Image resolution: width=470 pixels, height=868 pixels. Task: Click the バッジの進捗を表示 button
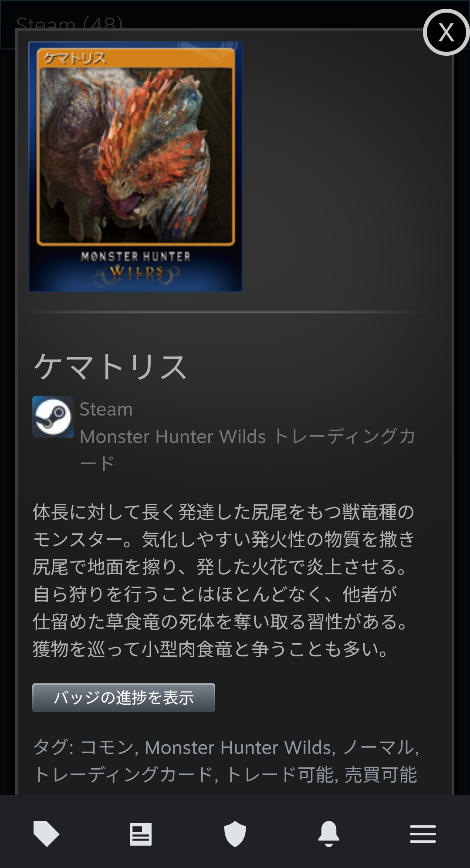pyautogui.click(x=124, y=698)
